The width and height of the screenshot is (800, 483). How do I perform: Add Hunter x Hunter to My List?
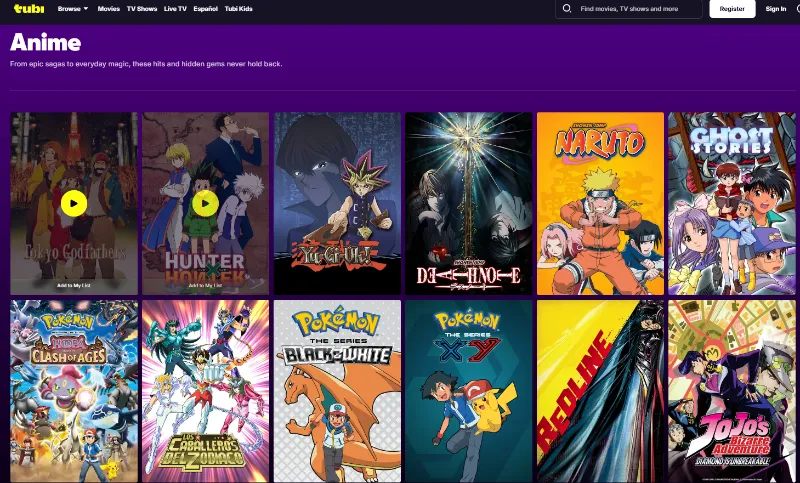[x=205, y=285]
